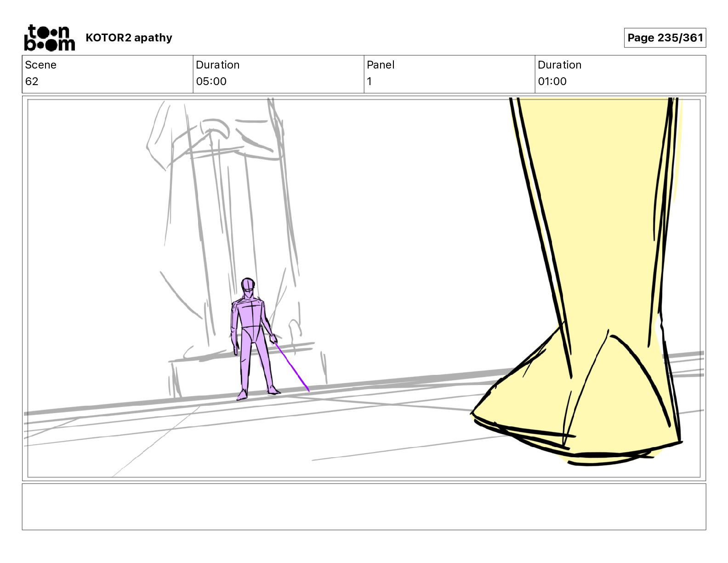Select the KOTOR2 apathy project title
This screenshot has height=563, width=728.
(129, 38)
